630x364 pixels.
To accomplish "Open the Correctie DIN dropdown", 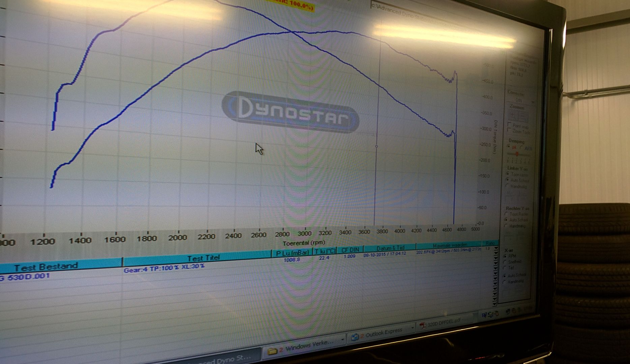I will click(533, 101).
